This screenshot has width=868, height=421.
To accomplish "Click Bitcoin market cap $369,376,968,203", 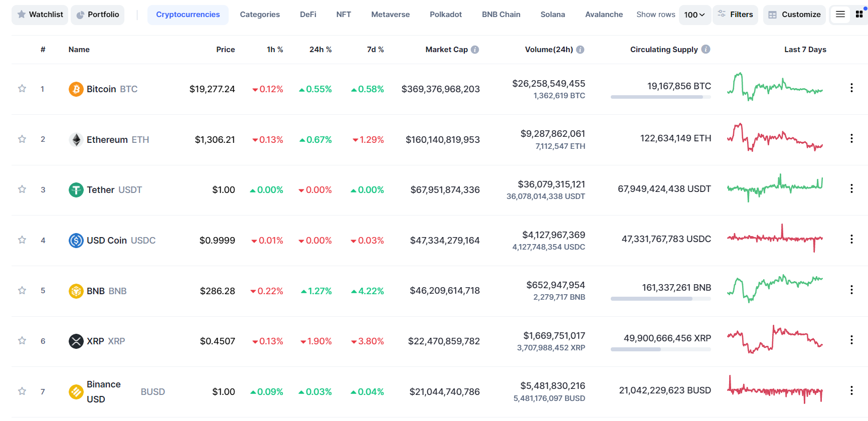I will [x=441, y=89].
